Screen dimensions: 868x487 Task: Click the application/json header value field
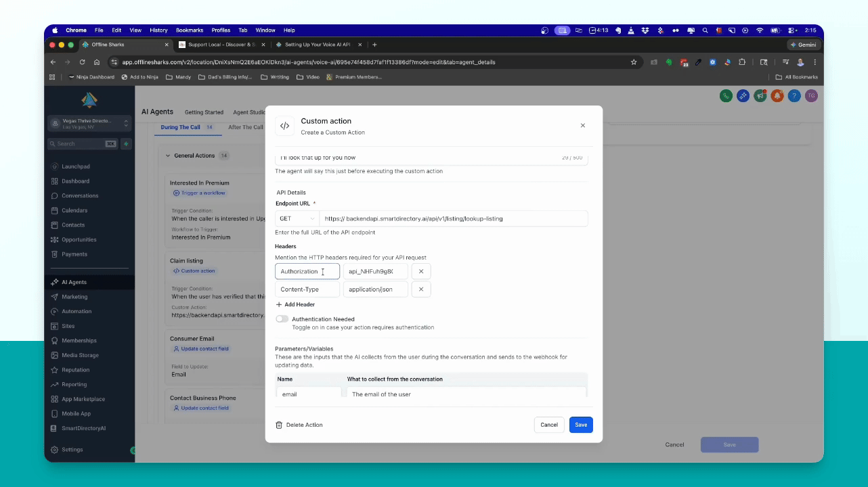tap(376, 289)
